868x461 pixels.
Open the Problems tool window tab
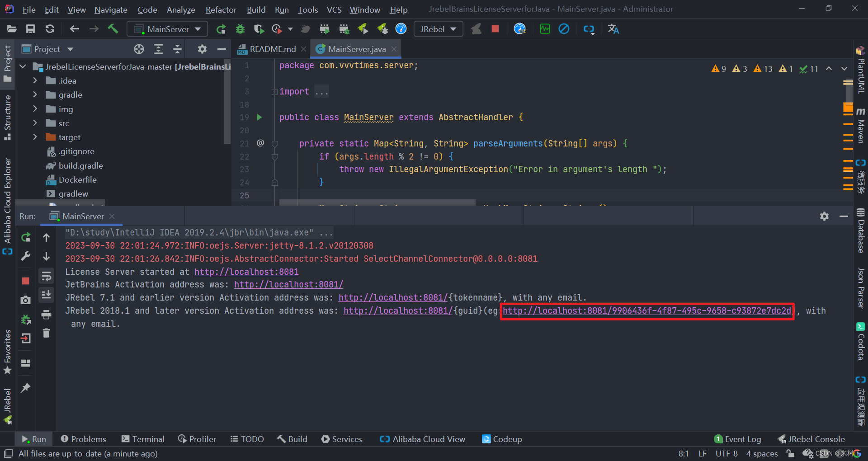click(x=83, y=439)
